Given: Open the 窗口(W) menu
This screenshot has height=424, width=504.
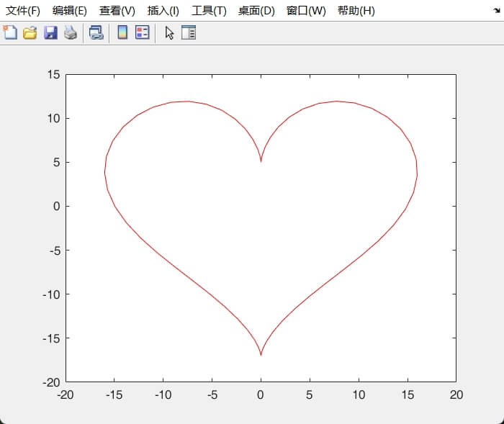Looking at the screenshot, I should pos(306,11).
